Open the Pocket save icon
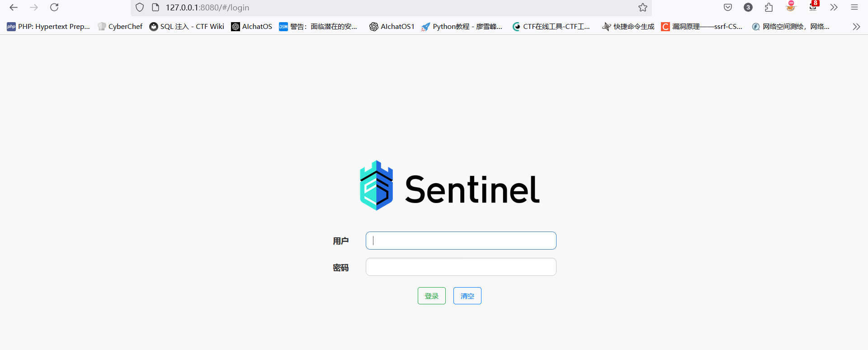This screenshot has width=868, height=350. tap(728, 7)
